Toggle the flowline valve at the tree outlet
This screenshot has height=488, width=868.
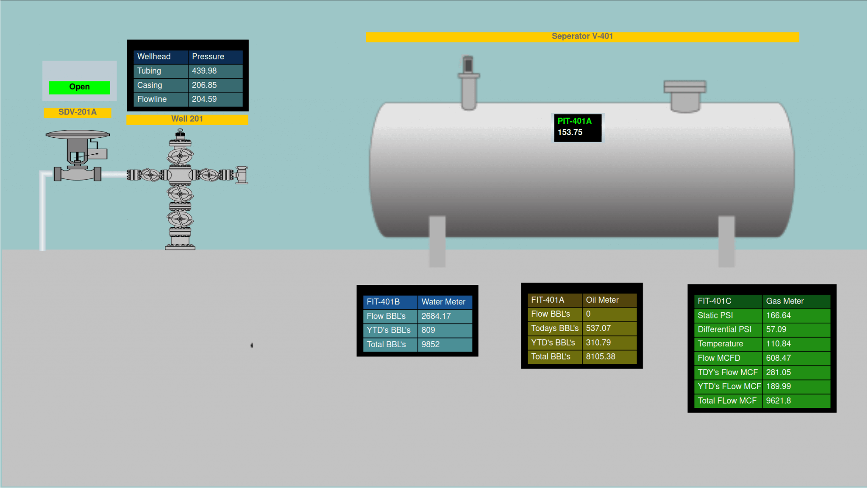pos(241,175)
